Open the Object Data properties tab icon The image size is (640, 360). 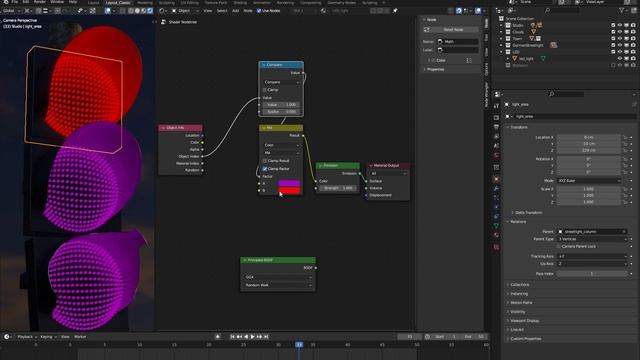coord(496,226)
